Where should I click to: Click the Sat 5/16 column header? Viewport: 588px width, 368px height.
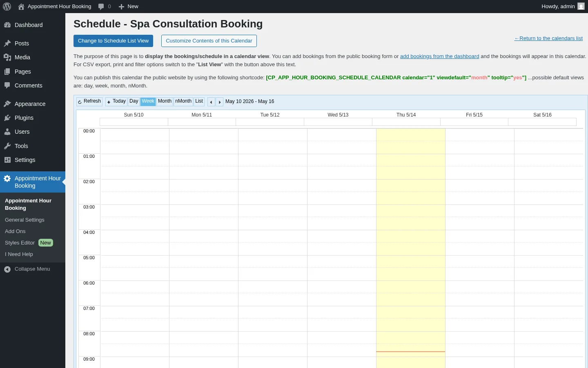pos(542,115)
